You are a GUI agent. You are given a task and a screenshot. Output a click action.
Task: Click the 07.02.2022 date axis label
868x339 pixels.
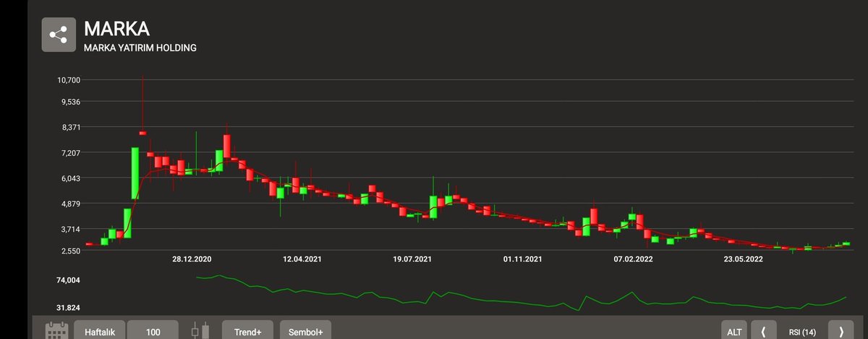point(634,259)
